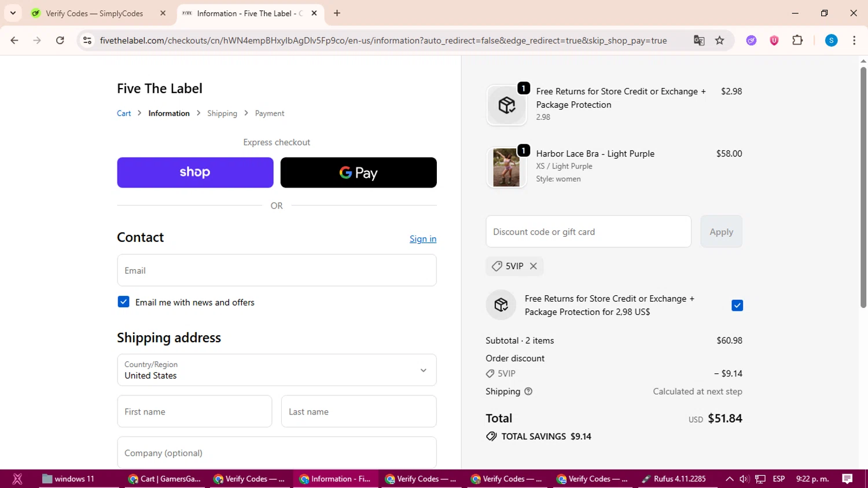Focus the First name field
The image size is (868, 488).
(x=194, y=412)
